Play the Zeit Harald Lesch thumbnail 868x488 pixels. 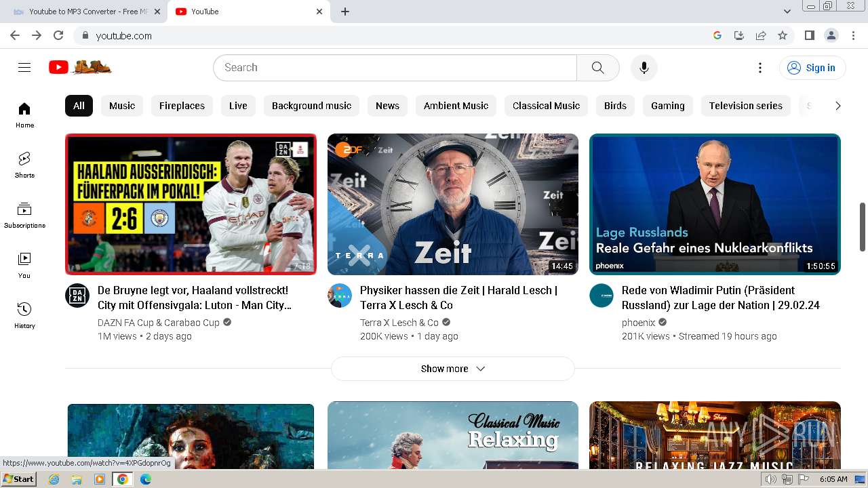pos(453,204)
